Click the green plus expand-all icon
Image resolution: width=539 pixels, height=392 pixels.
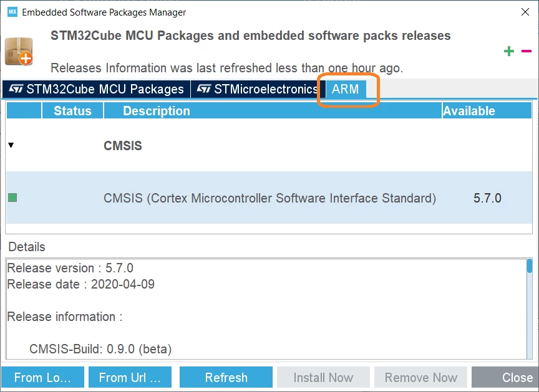(509, 51)
